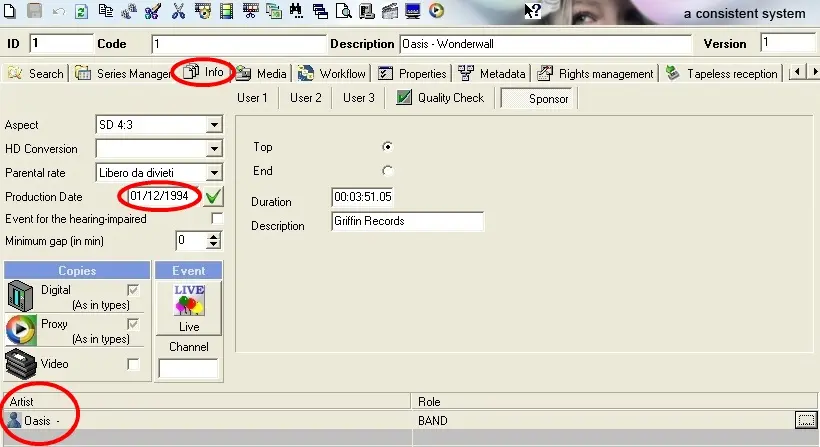Click the Digital copies server icon
Screen dimensions: 820x447
point(21,296)
